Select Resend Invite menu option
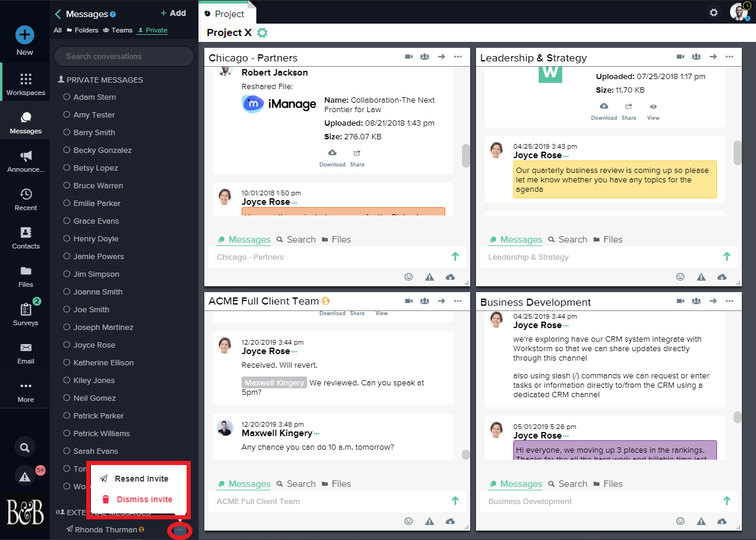Screen dimensions: 756x540 (x=134, y=479)
